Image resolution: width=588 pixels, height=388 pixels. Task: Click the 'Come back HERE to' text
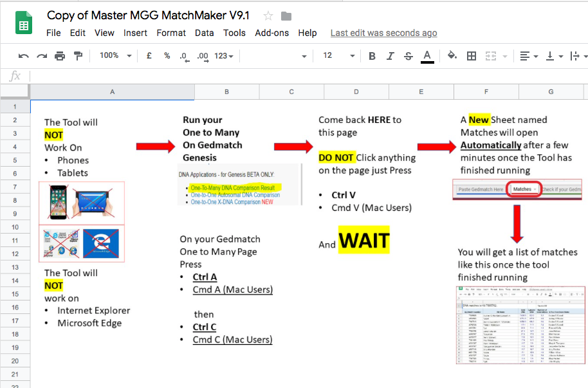click(x=360, y=120)
